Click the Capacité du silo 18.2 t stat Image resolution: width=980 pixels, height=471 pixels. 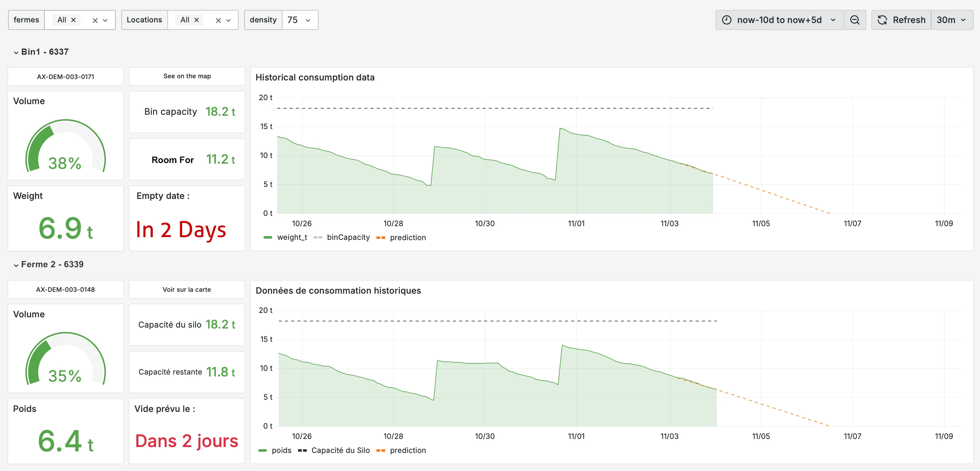187,324
